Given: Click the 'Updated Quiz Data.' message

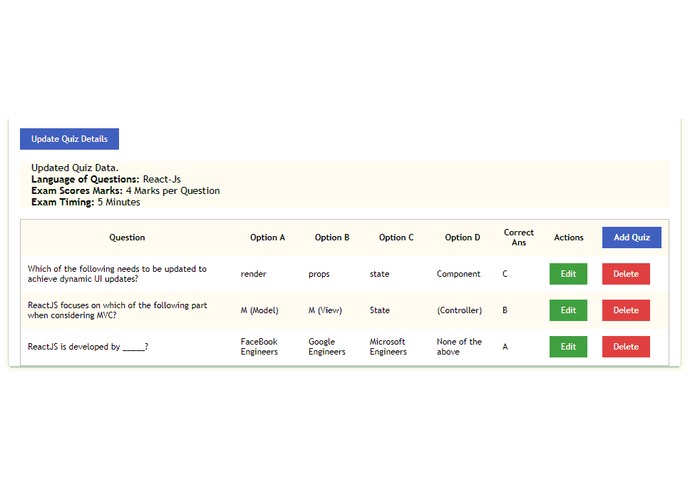Looking at the screenshot, I should pyautogui.click(x=75, y=167).
